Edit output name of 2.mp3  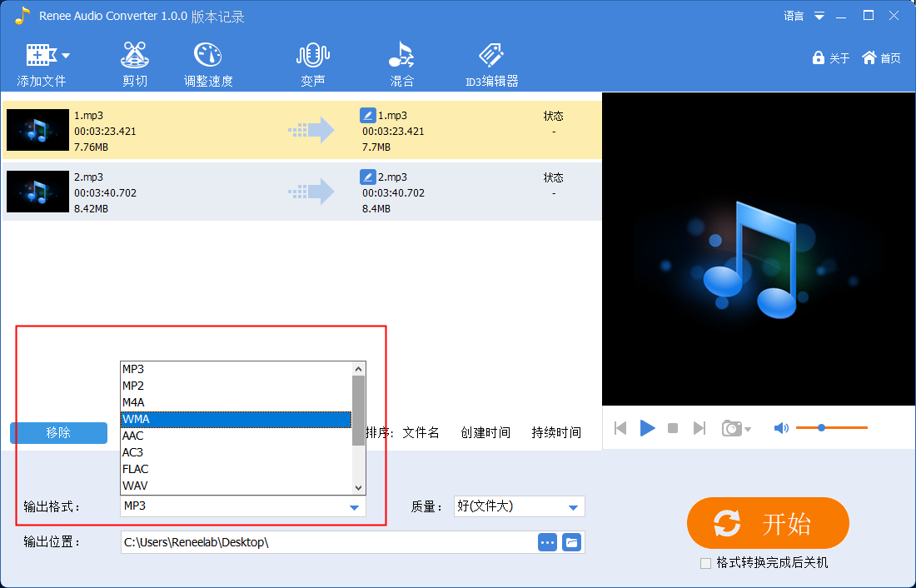[x=367, y=177]
